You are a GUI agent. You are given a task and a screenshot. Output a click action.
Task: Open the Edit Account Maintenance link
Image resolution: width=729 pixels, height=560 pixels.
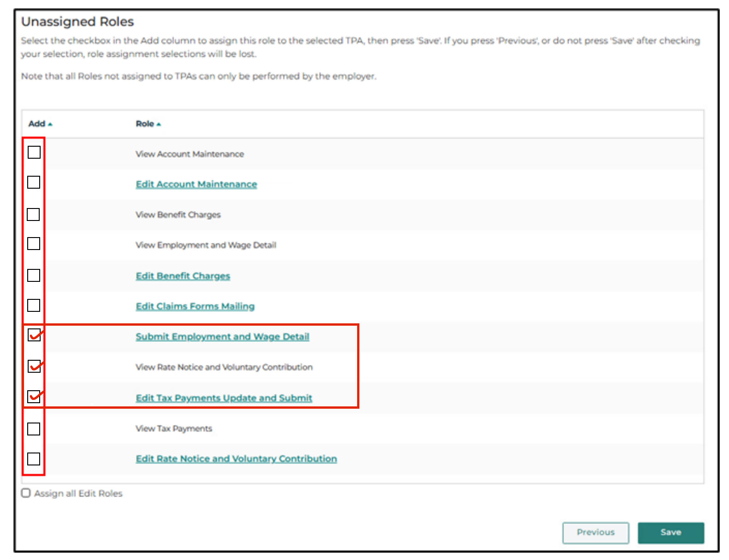[x=196, y=184]
